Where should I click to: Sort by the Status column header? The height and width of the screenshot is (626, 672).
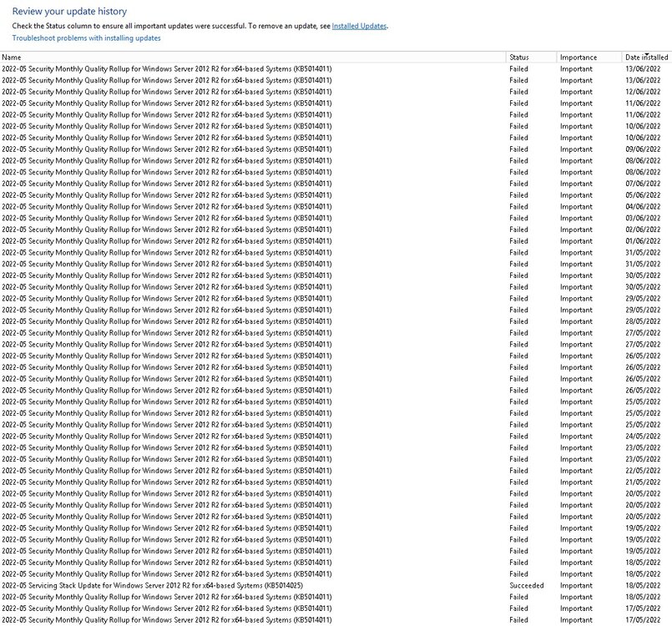coord(532,57)
